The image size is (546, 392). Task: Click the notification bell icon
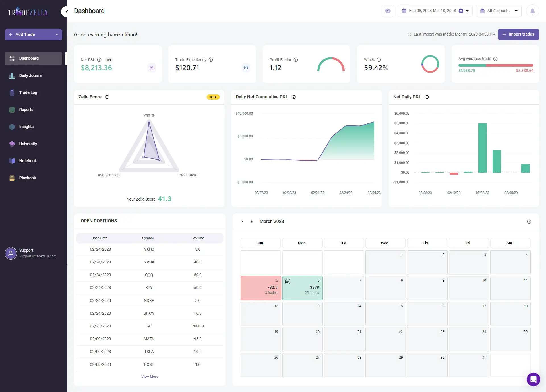coord(532,11)
